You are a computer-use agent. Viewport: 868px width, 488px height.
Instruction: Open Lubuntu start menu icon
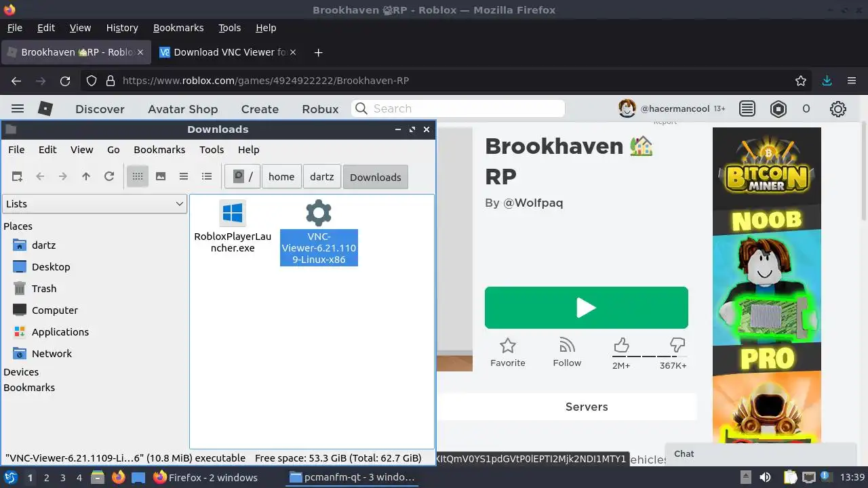[x=11, y=477]
